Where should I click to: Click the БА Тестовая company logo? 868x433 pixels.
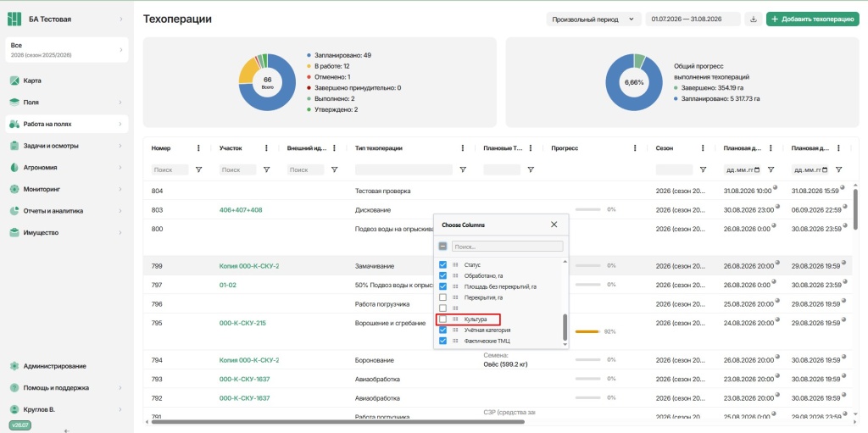click(14, 19)
